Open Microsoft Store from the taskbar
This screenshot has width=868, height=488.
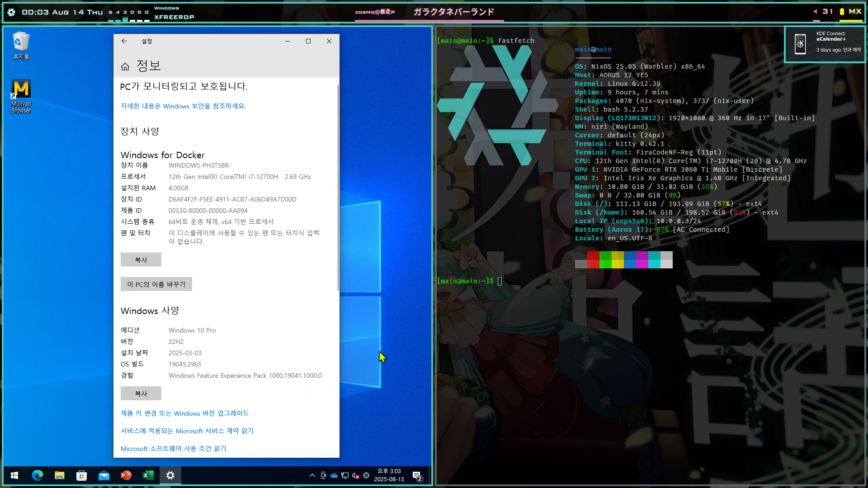click(x=81, y=475)
